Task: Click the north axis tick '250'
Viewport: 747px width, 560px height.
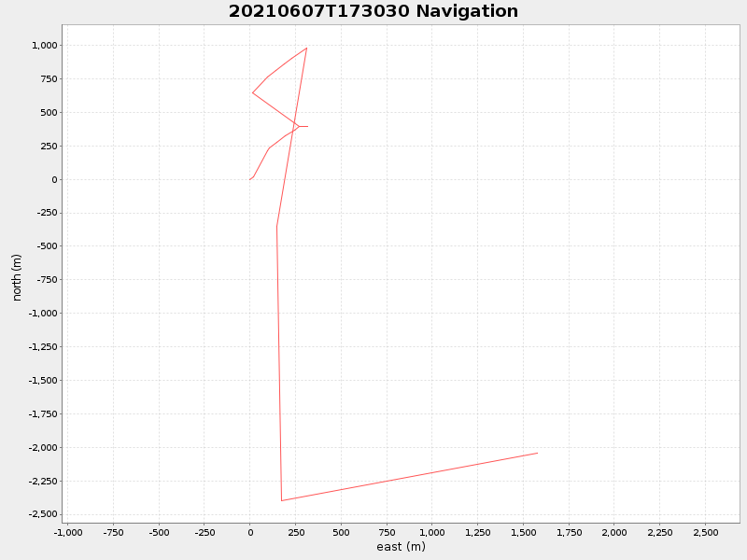Action: click(49, 146)
